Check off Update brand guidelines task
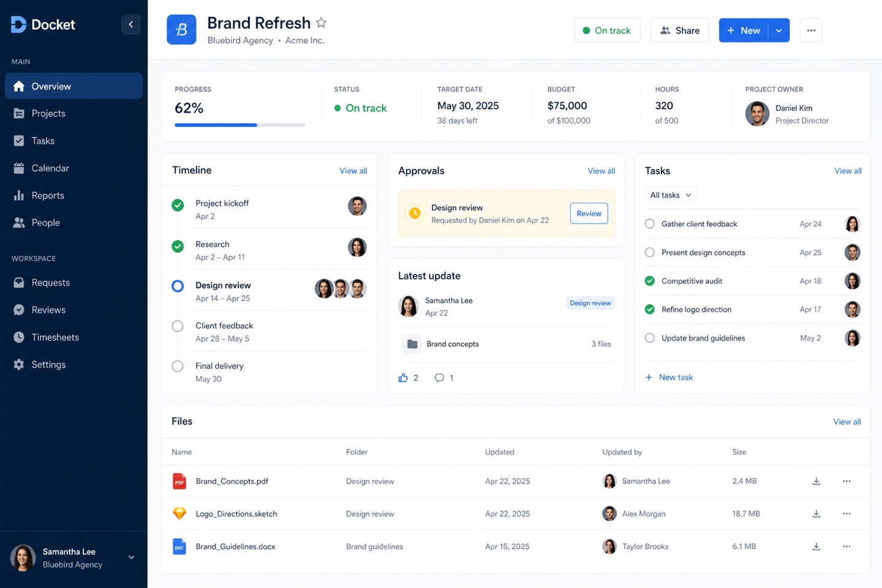Viewport: 882px width, 588px height. coord(650,338)
